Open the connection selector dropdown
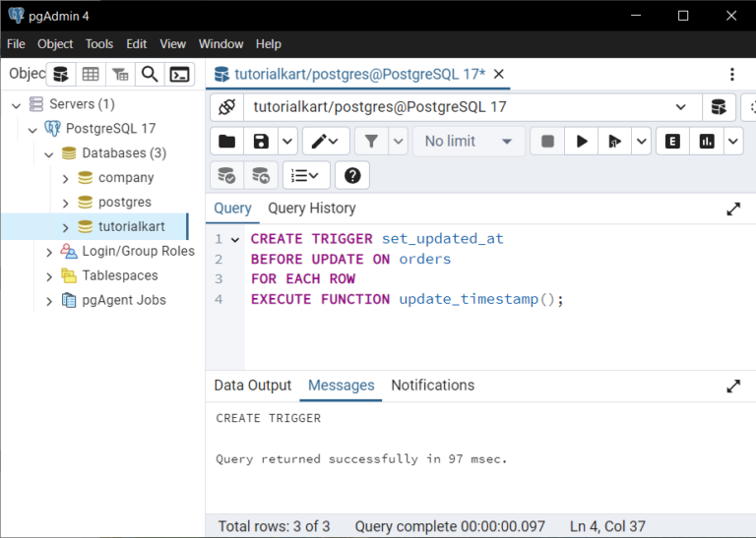756x538 pixels. pos(681,107)
